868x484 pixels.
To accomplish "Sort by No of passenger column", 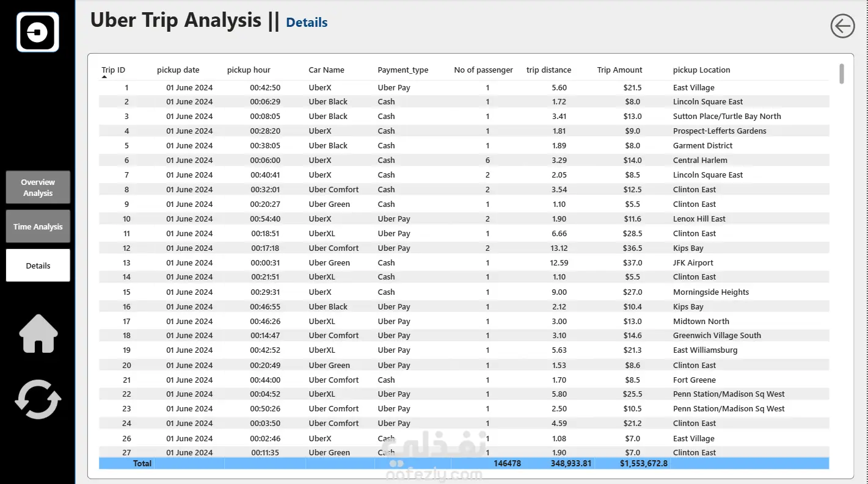I will tap(484, 70).
